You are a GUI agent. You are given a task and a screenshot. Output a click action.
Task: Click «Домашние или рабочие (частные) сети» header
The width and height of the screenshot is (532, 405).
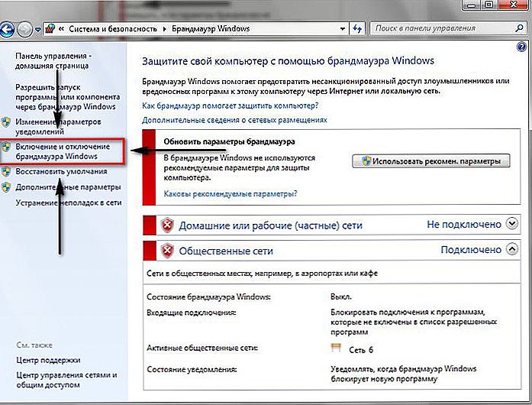270,225
